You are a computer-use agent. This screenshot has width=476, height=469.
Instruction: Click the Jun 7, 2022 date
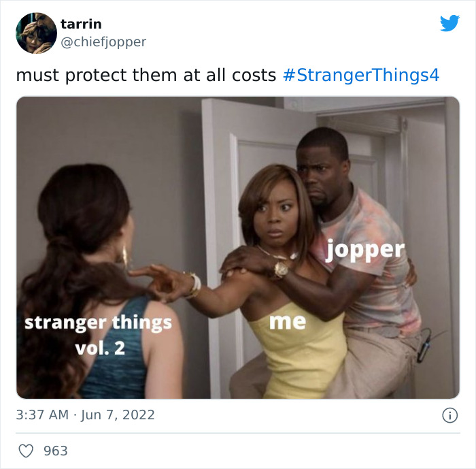(x=118, y=415)
